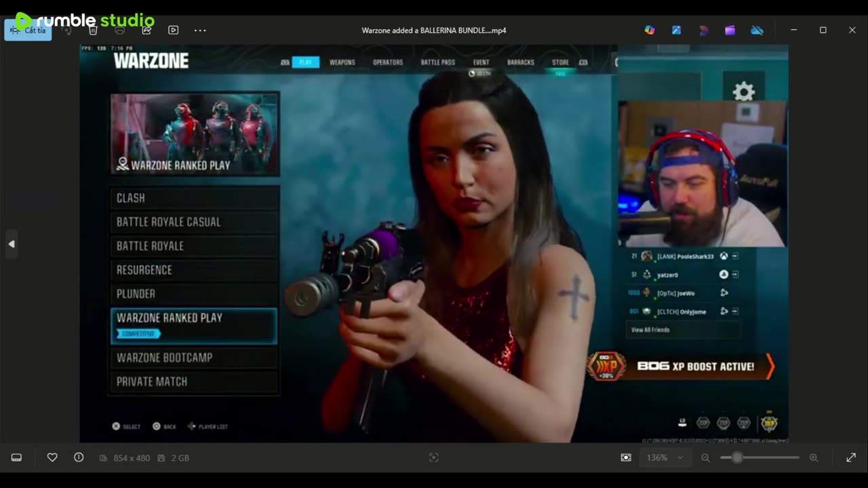Click the Cắt tỉa trim button
Viewport: 868px width, 488px height.
coord(28,30)
